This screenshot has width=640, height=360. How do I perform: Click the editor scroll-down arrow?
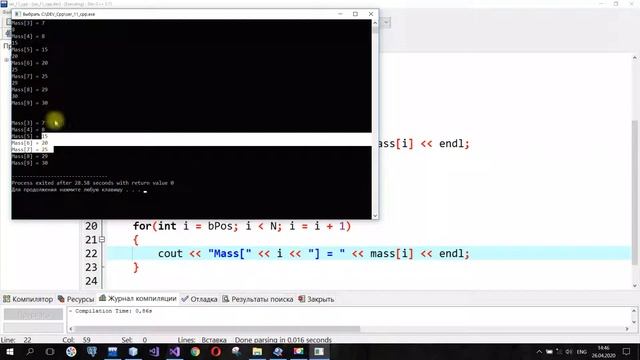point(635,285)
